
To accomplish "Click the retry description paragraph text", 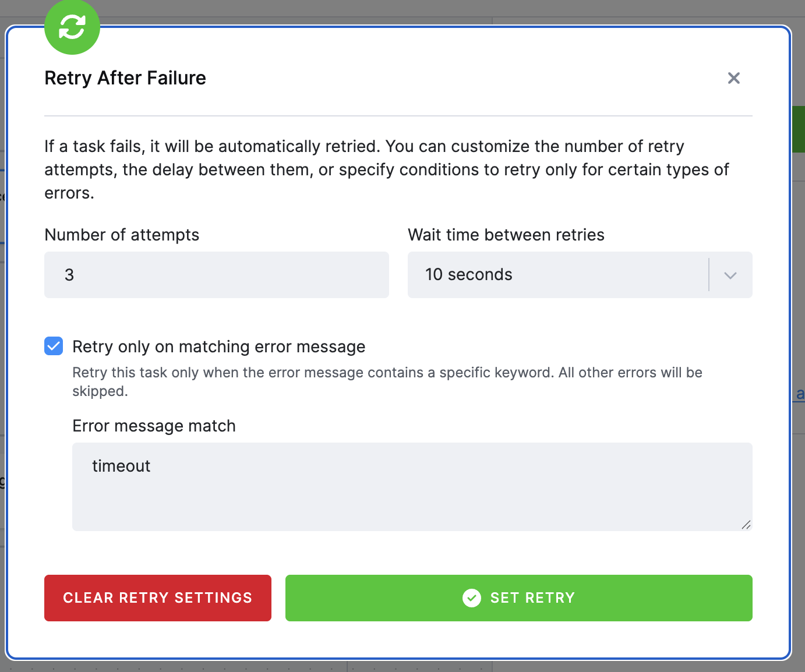I will 387,169.
